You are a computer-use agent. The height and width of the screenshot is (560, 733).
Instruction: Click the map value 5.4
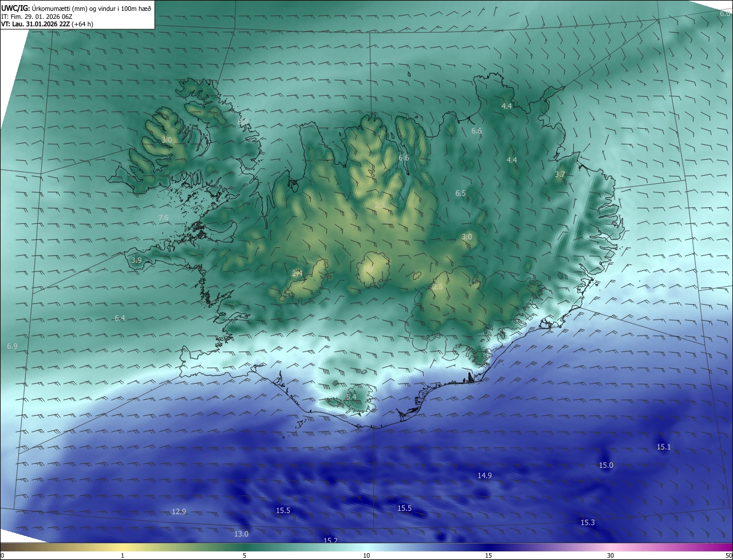(351, 397)
